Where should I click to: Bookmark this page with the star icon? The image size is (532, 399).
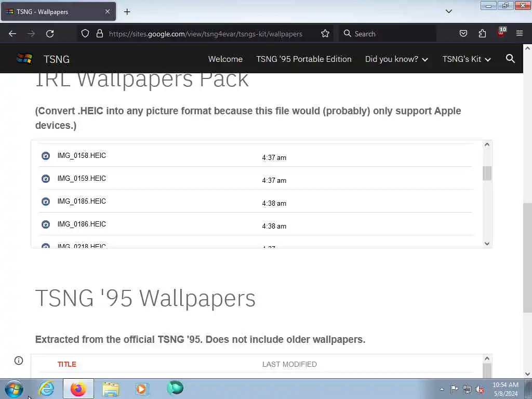pyautogui.click(x=325, y=33)
